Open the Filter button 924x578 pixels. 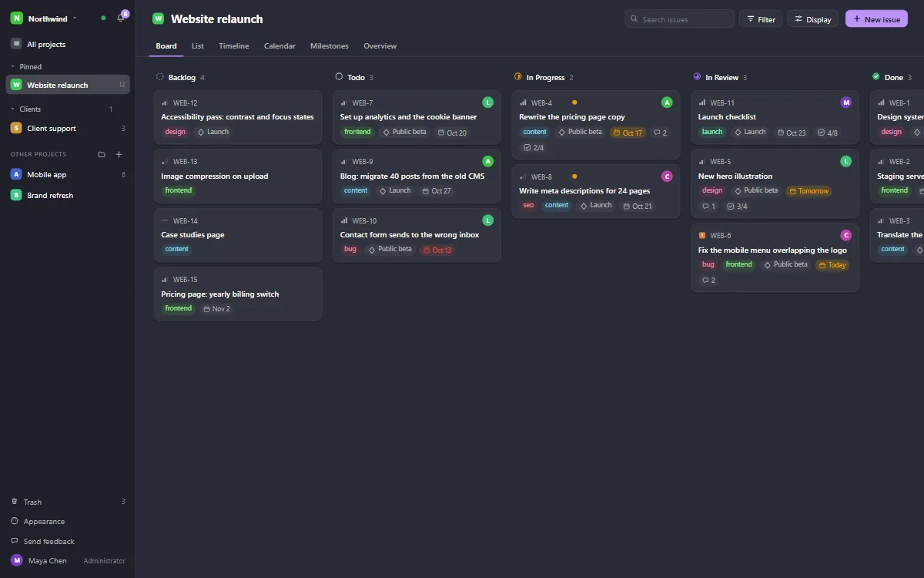[x=761, y=19]
